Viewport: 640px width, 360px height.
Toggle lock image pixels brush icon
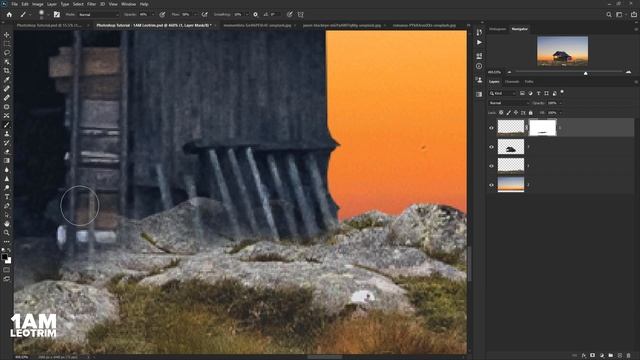coord(509,113)
